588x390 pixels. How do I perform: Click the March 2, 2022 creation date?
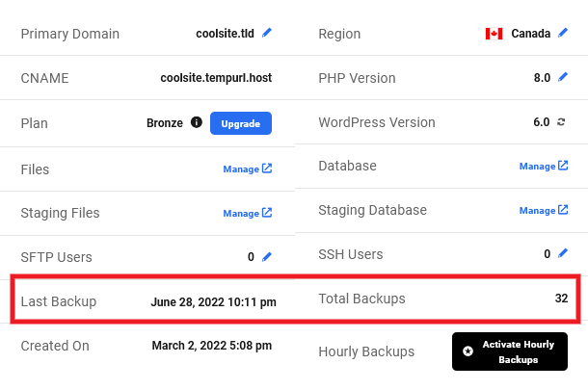pos(212,346)
